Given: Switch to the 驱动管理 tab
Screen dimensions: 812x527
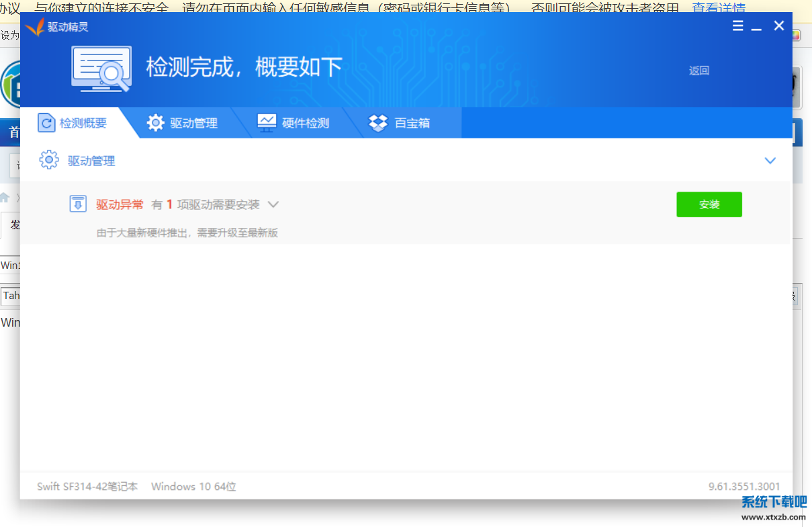Looking at the screenshot, I should [x=192, y=122].
